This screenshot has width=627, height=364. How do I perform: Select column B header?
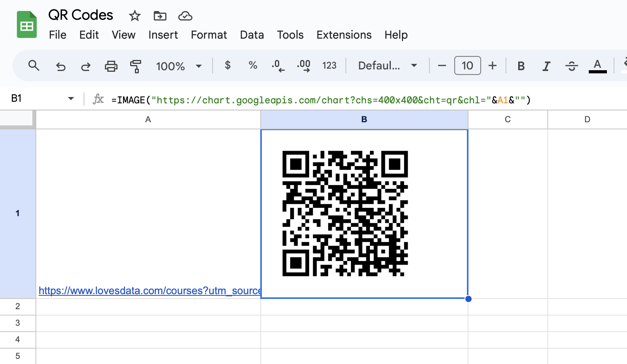364,119
